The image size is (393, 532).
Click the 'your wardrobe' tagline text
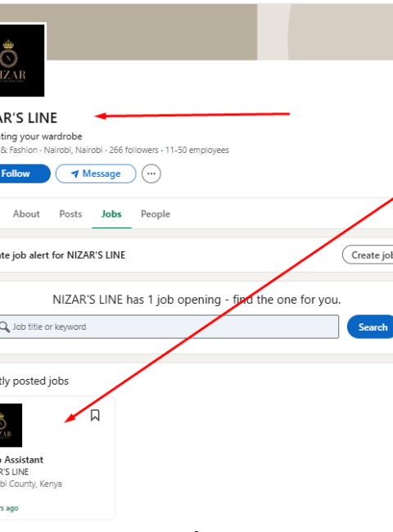51,137
